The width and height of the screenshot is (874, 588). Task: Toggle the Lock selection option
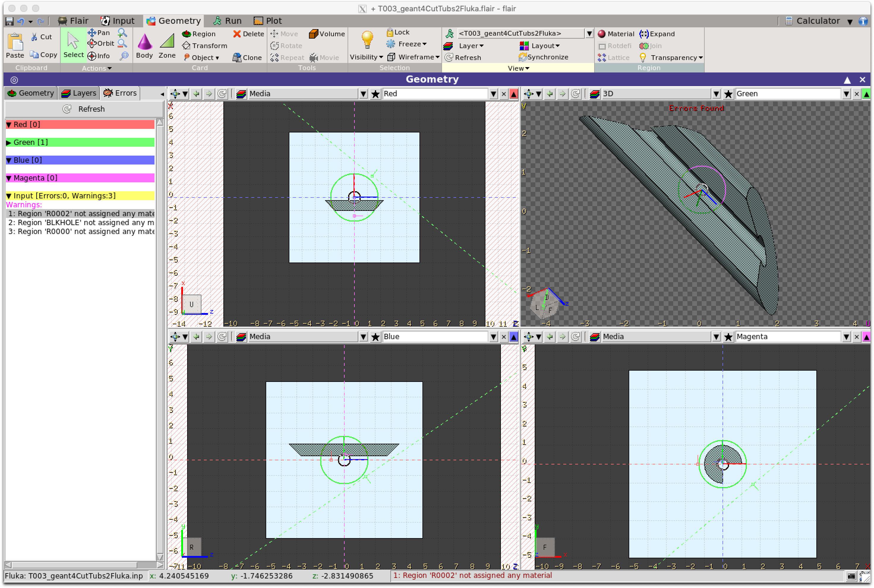[398, 32]
